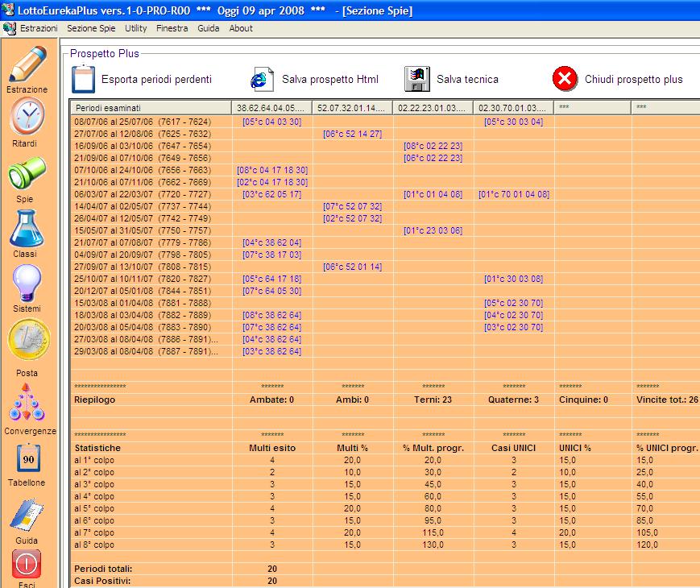Click the Esporta periodi perdenti clipboard icon

84,79
